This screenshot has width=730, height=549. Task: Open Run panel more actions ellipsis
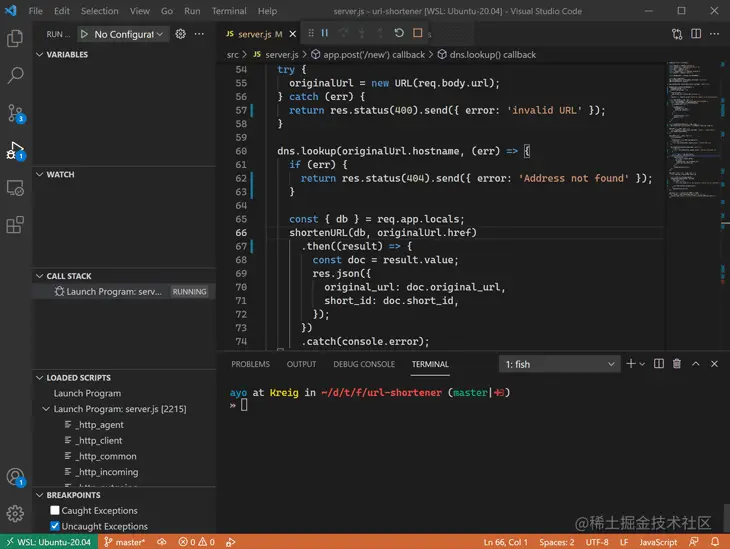tap(199, 34)
